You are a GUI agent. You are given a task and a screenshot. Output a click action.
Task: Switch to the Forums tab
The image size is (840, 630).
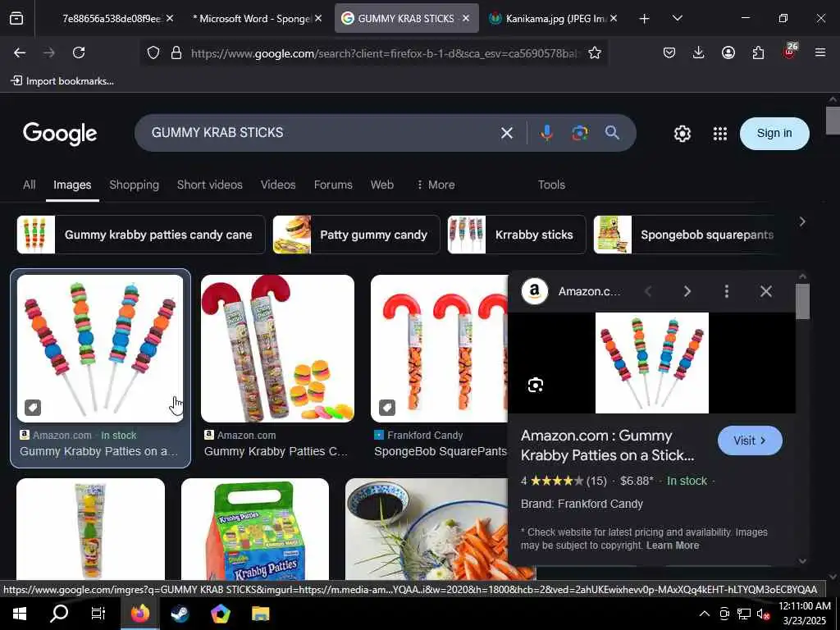(x=333, y=185)
